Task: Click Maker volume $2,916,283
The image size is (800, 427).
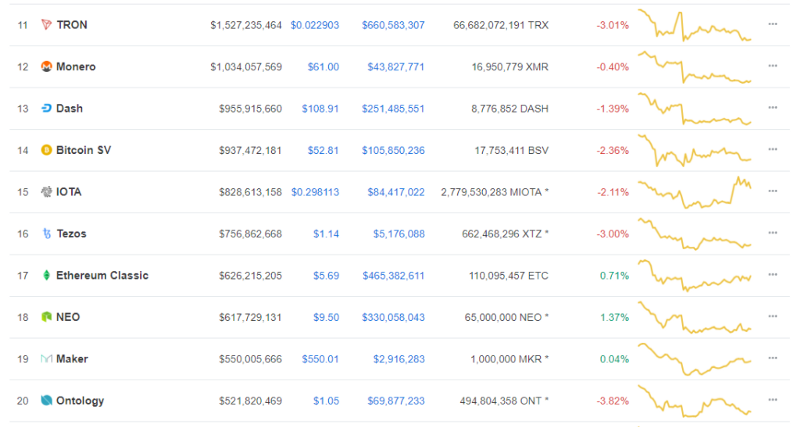Action: pyautogui.click(x=399, y=359)
